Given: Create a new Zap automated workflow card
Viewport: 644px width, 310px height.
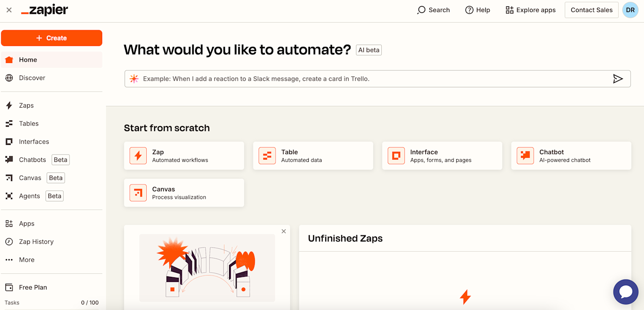Looking at the screenshot, I should [184, 156].
